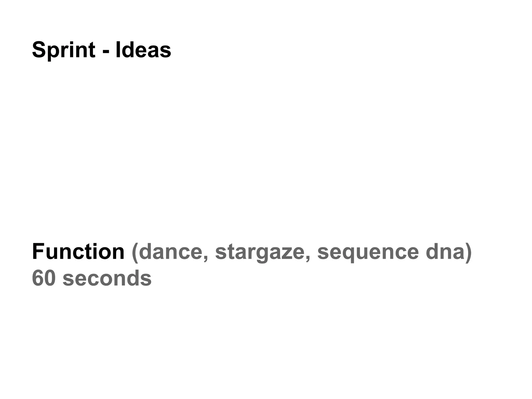Select the bold black word "Function"
This screenshot has width=532, height=399.
click(x=78, y=252)
